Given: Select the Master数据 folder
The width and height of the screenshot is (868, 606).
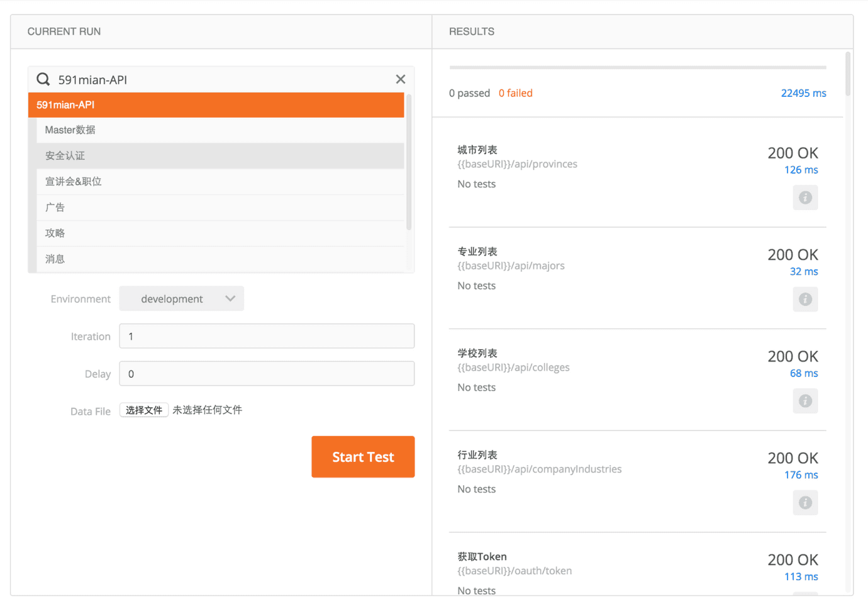Looking at the screenshot, I should click(220, 130).
